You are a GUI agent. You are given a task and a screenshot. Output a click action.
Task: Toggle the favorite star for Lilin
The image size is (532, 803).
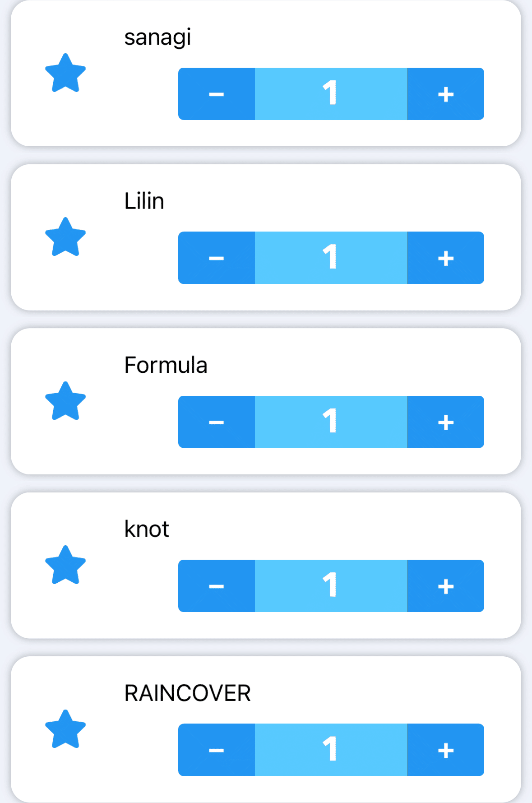(x=65, y=237)
